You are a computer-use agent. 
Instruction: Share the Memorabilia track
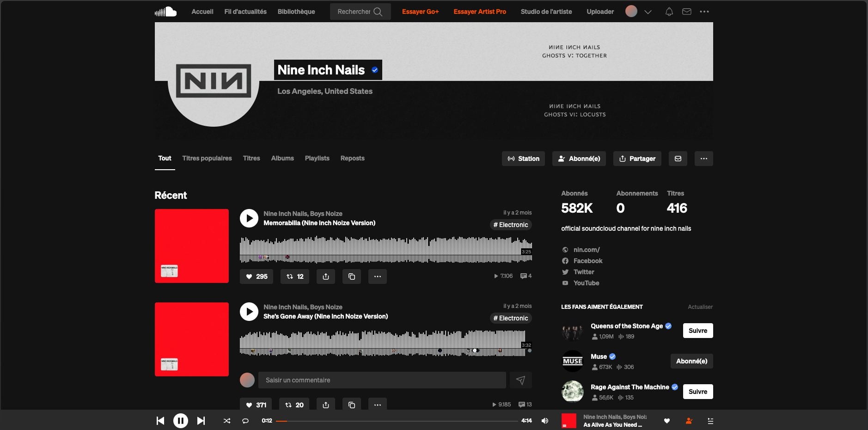pyautogui.click(x=326, y=276)
